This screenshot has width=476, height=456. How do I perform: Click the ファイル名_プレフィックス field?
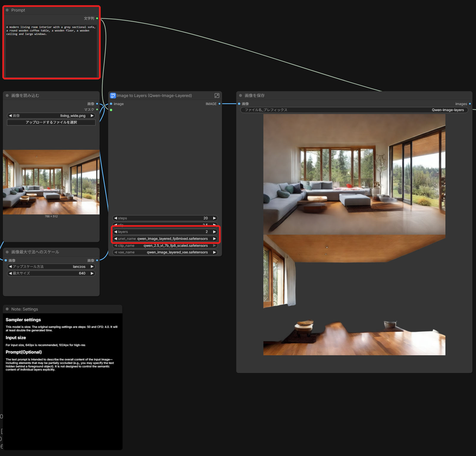coord(354,110)
